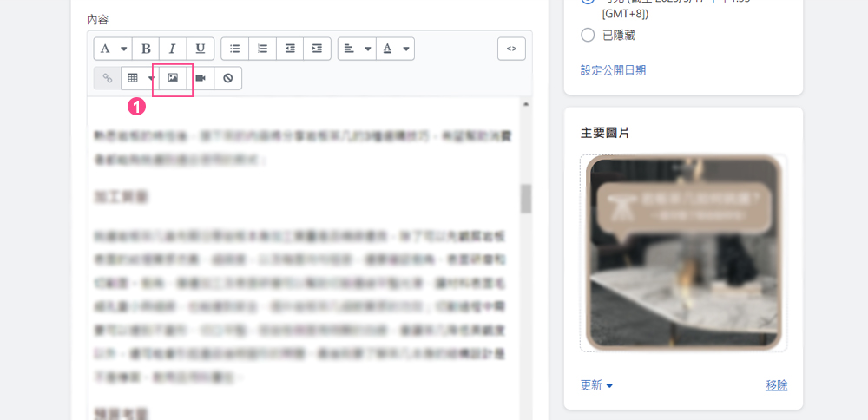Toggle underline formatting
The image size is (868, 420).
point(201,49)
